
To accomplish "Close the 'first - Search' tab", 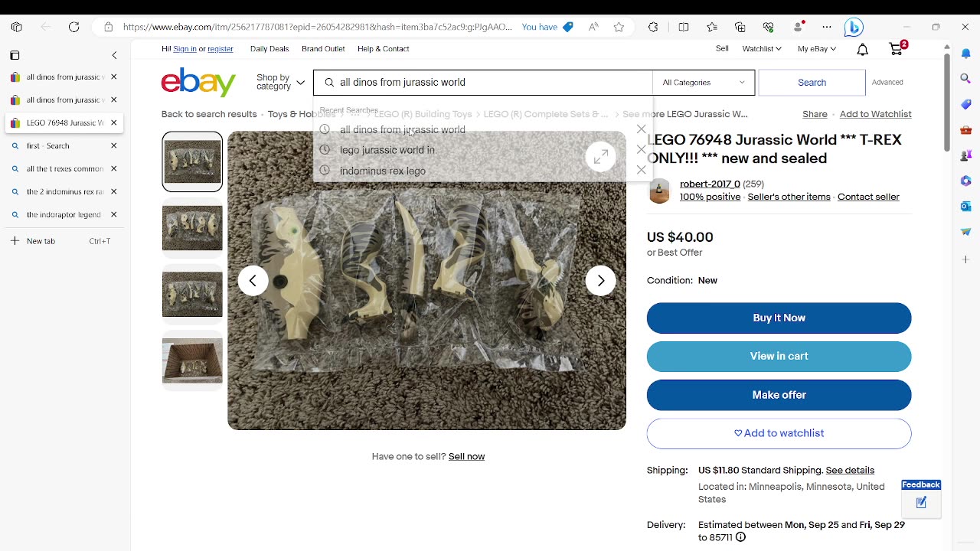I will click(113, 145).
